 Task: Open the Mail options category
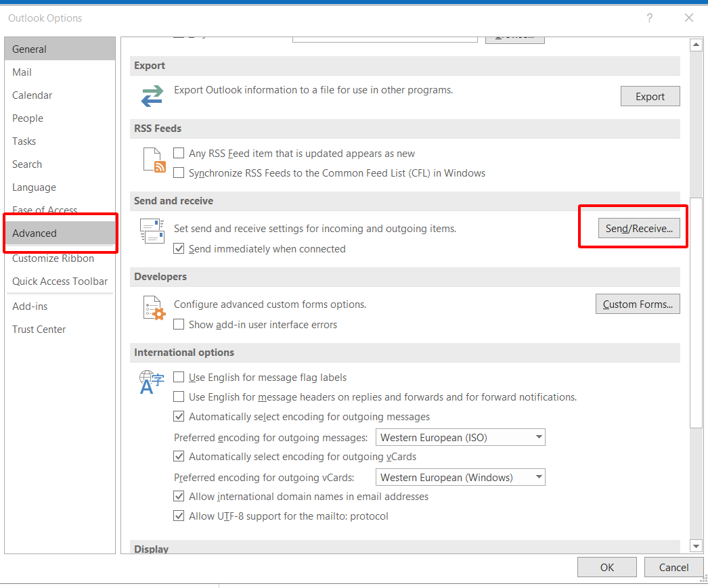click(x=60, y=72)
